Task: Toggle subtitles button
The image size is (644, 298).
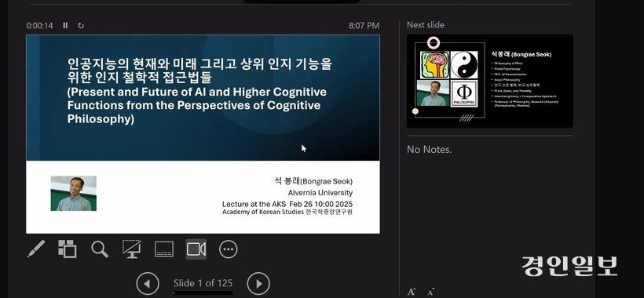Action: click(x=164, y=249)
